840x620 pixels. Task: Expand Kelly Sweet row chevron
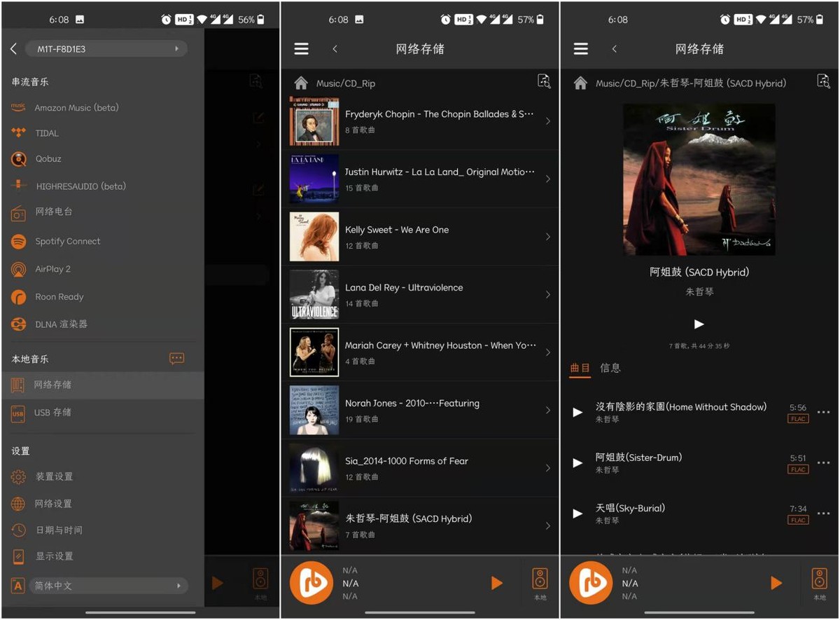click(547, 237)
